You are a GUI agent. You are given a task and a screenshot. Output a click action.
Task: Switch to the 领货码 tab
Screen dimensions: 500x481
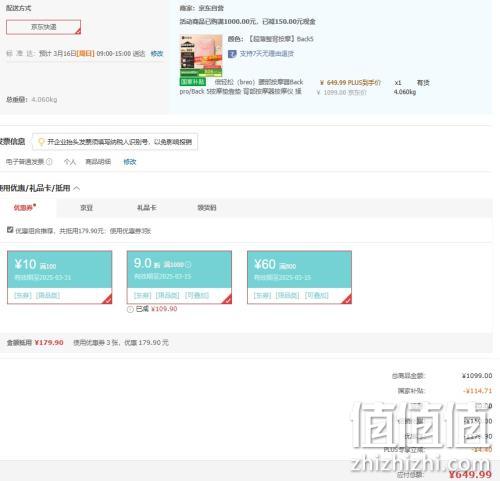(x=207, y=208)
